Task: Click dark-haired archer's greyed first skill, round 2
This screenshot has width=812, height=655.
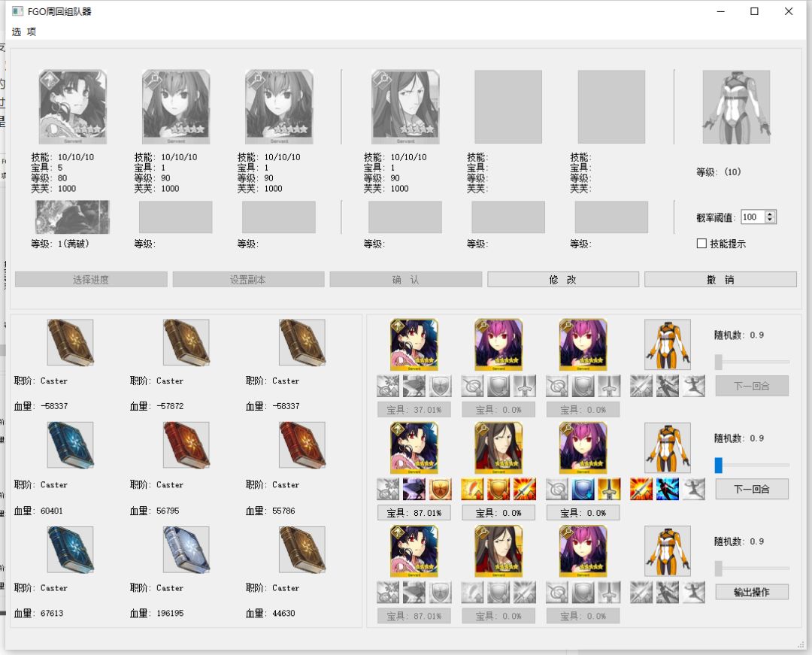Action: pyautogui.click(x=388, y=489)
